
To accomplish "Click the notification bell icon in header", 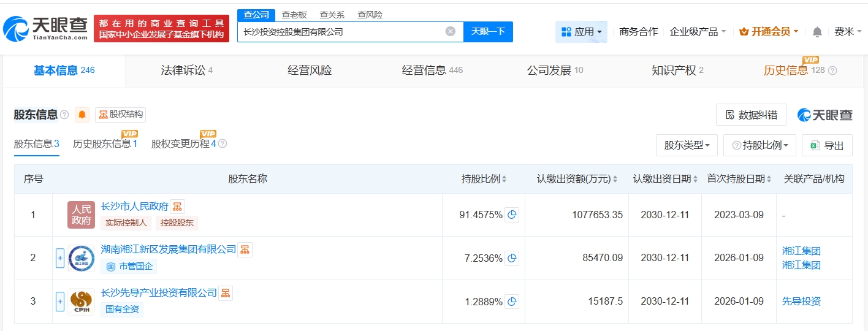I will tap(817, 32).
